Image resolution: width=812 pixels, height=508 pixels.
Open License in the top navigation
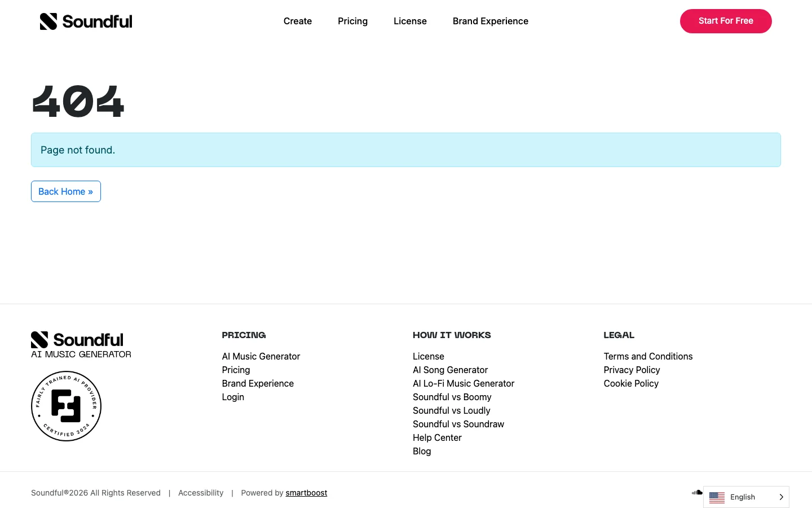click(410, 21)
